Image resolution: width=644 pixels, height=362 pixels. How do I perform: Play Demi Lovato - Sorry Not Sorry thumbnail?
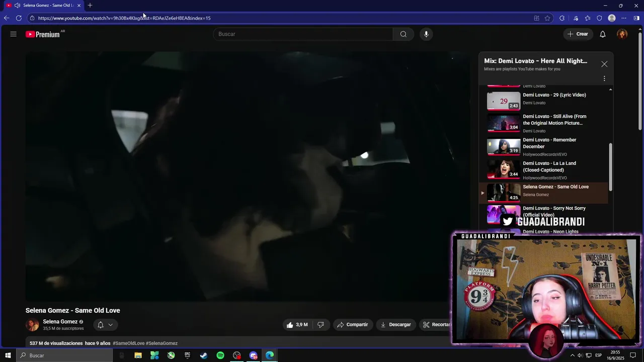click(x=504, y=214)
